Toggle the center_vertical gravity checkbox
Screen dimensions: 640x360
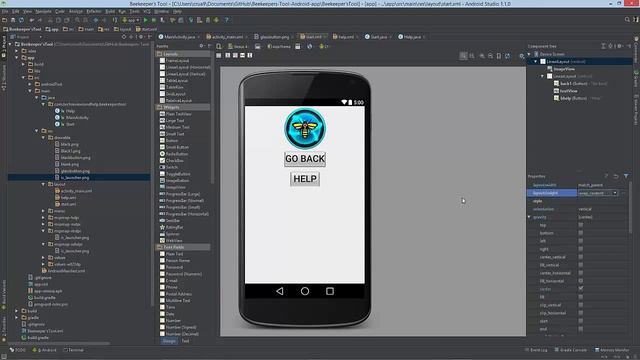[x=580, y=257]
